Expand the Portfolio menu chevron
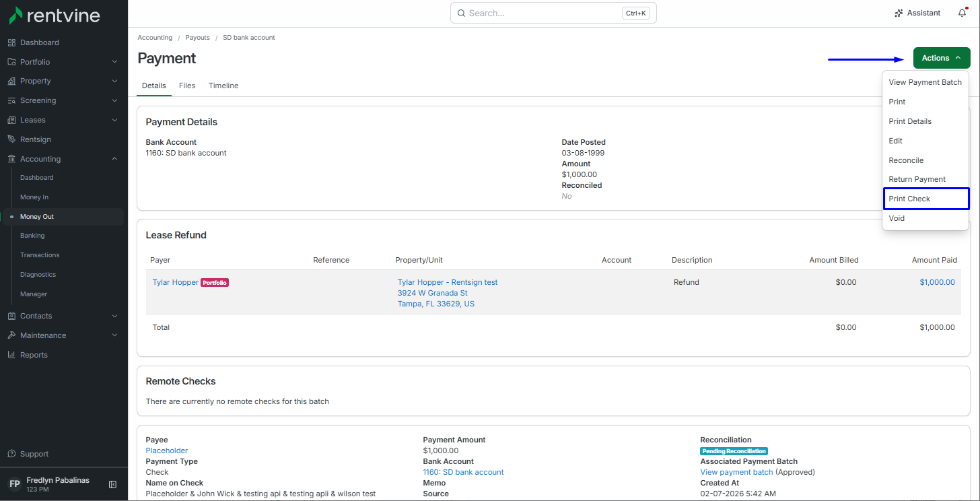 [x=114, y=62]
